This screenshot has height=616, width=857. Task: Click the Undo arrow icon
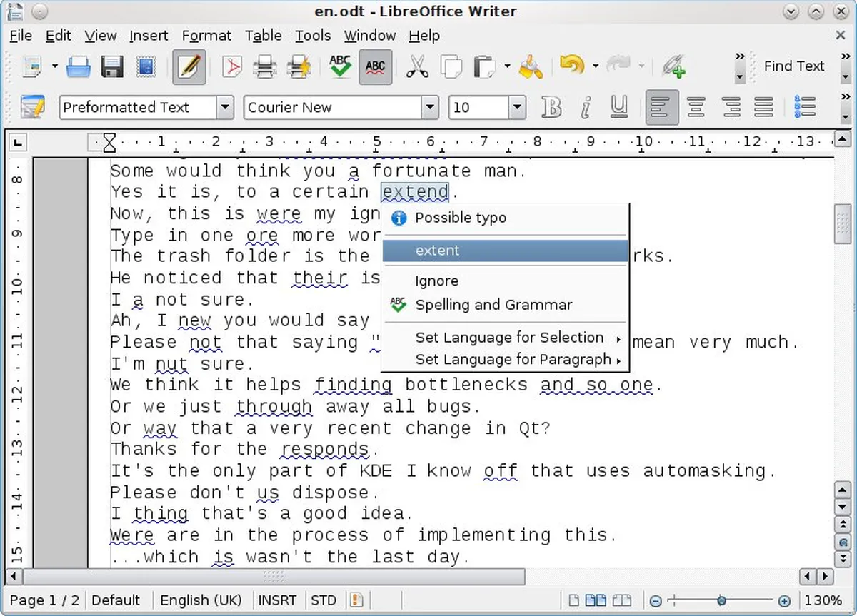click(x=572, y=66)
